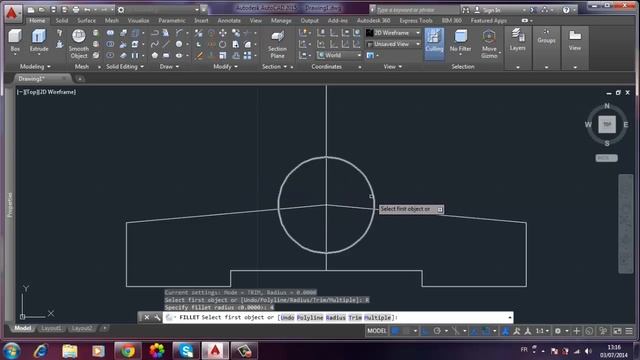This screenshot has width=640, height=360.
Task: Open the Unsaved View dropdown
Action: click(x=393, y=44)
